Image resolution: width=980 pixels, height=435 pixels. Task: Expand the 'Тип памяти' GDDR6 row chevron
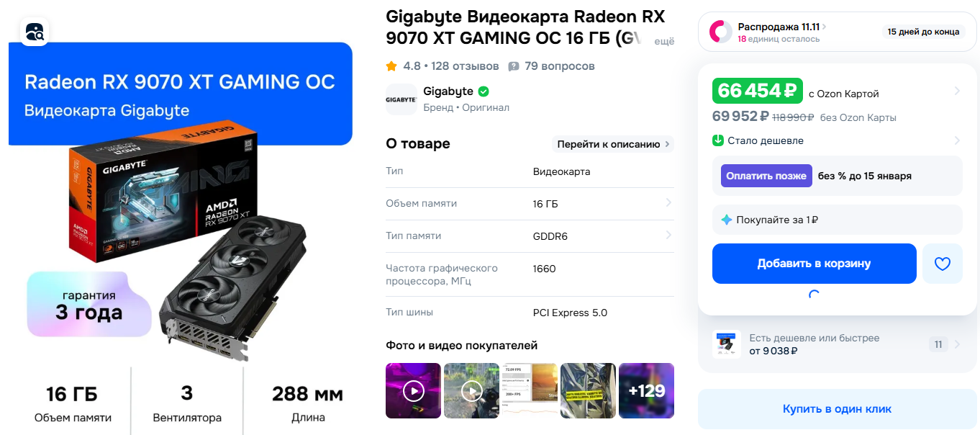668,235
